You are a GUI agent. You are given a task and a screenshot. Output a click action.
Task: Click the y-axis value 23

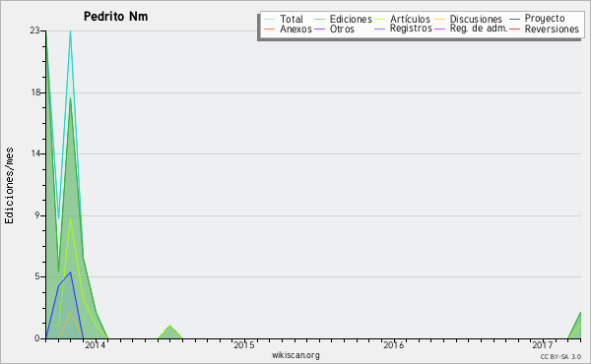[34, 30]
